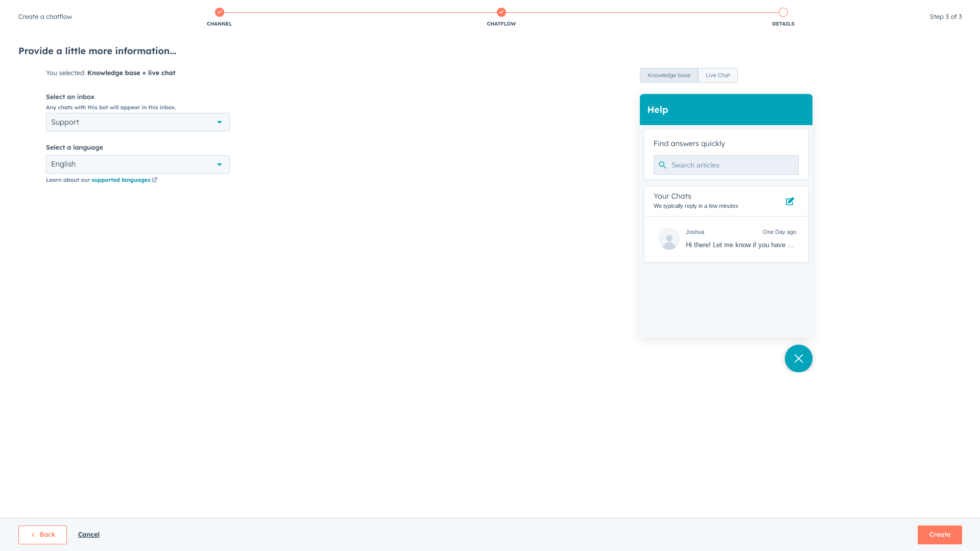Click the Help widget header
The width and height of the screenshot is (980, 551).
pyautogui.click(x=726, y=110)
